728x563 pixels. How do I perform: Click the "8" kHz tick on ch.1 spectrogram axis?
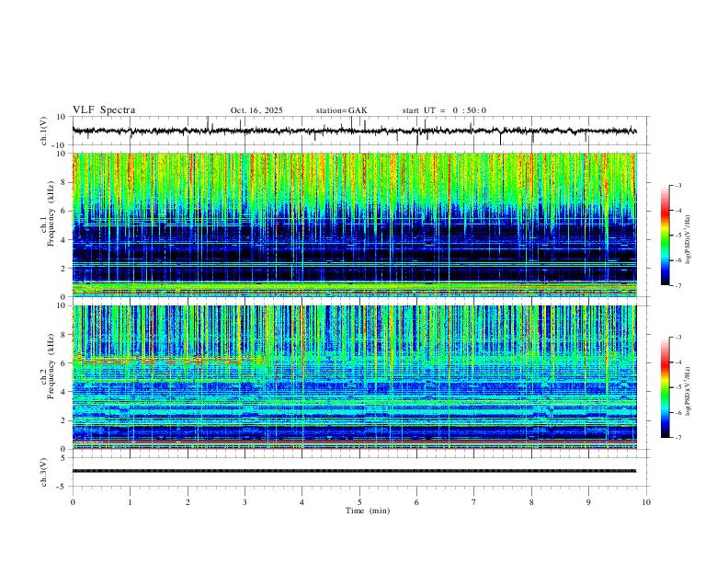tap(63, 182)
